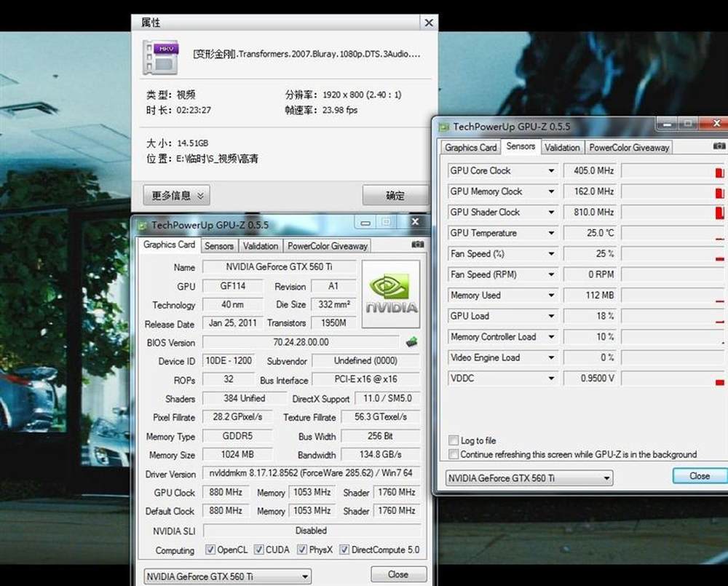Viewport: 728px width, 586px height.
Task: Click camera screenshot icon in Sensors window
Action: tap(719, 146)
